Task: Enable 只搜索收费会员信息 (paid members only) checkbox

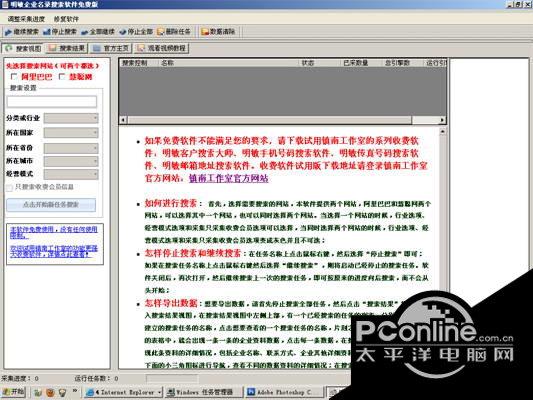Action: (9, 187)
